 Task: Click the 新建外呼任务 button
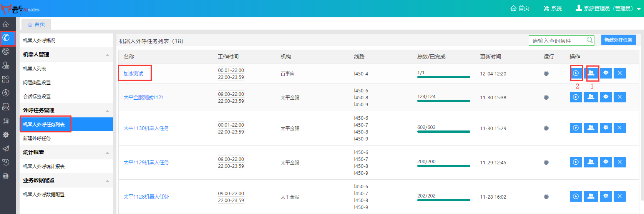(618, 40)
